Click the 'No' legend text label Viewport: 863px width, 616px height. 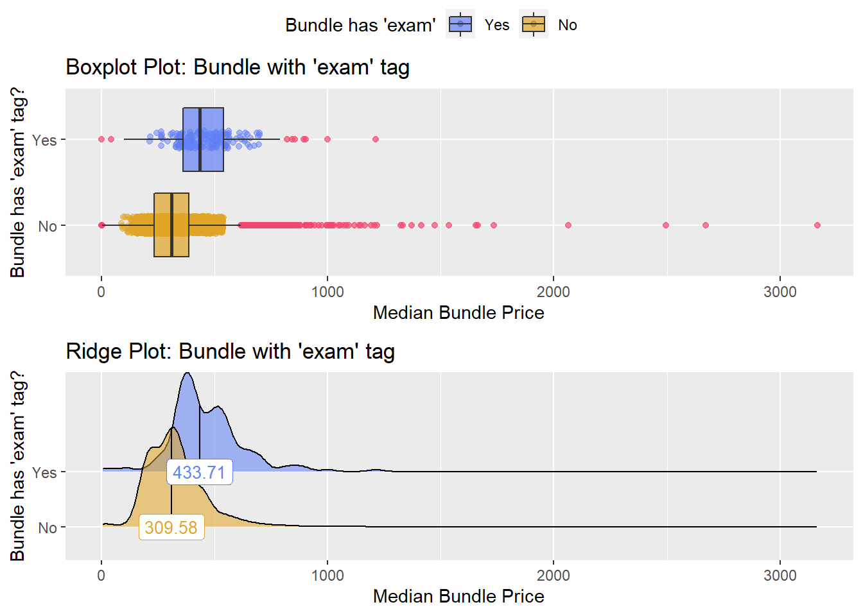568,25
